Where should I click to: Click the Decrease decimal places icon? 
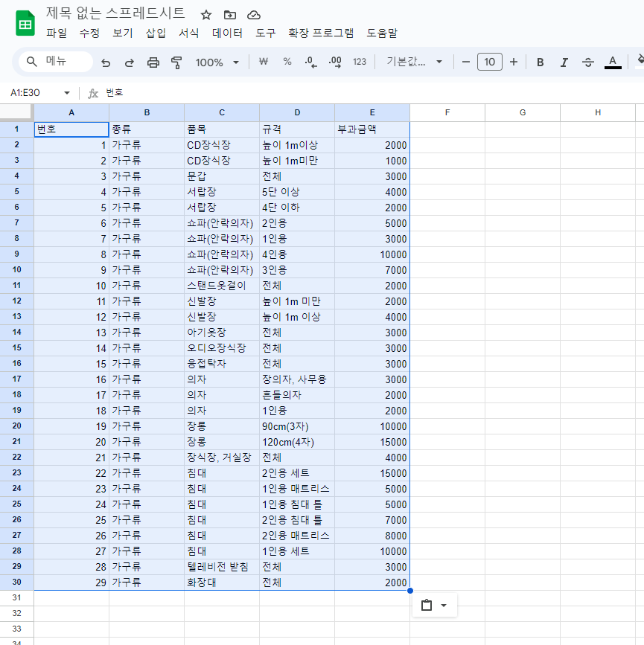310,62
